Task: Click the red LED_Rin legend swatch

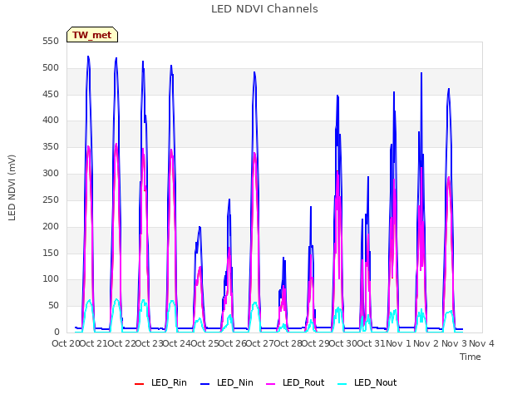Action: tap(139, 384)
